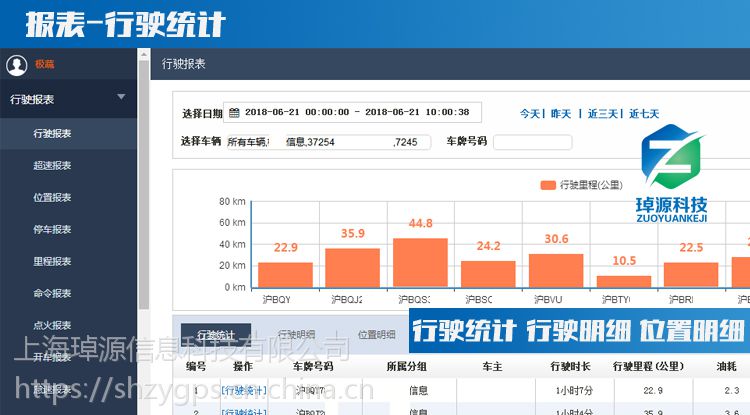Open the 选择车辆 vehicle selector field
The image size is (750, 415).
tap(328, 142)
